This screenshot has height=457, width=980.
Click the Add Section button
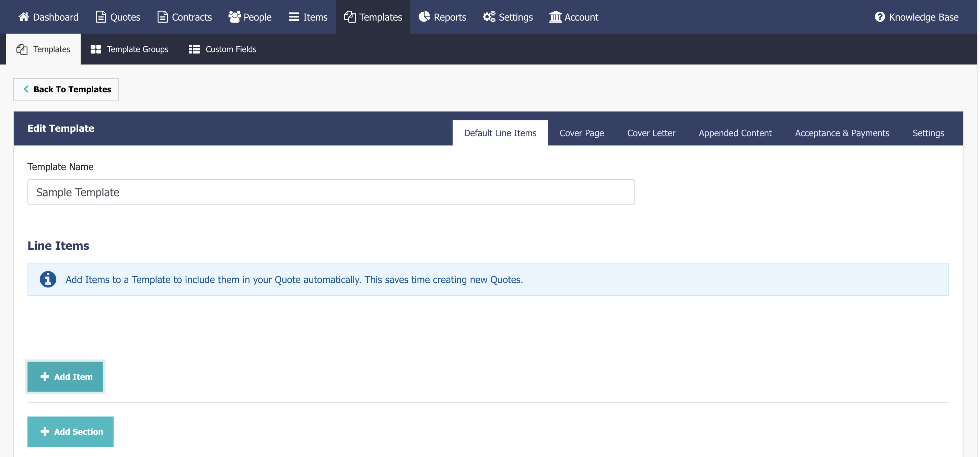coord(70,431)
